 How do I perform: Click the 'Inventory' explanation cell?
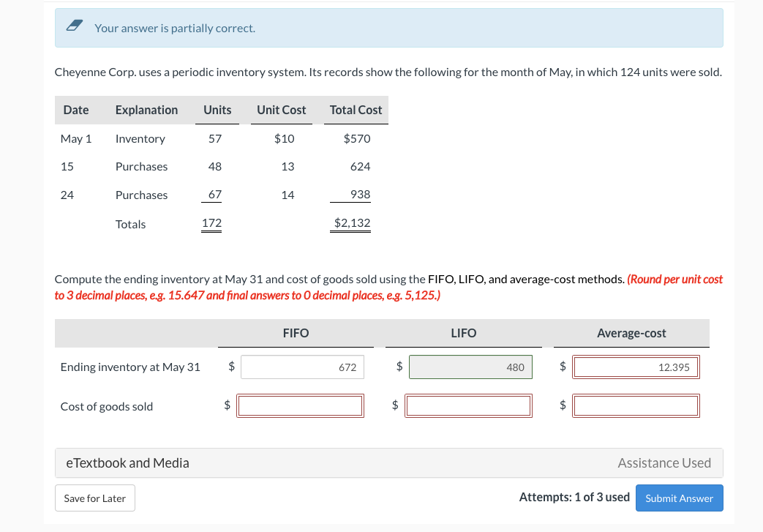coord(140,139)
